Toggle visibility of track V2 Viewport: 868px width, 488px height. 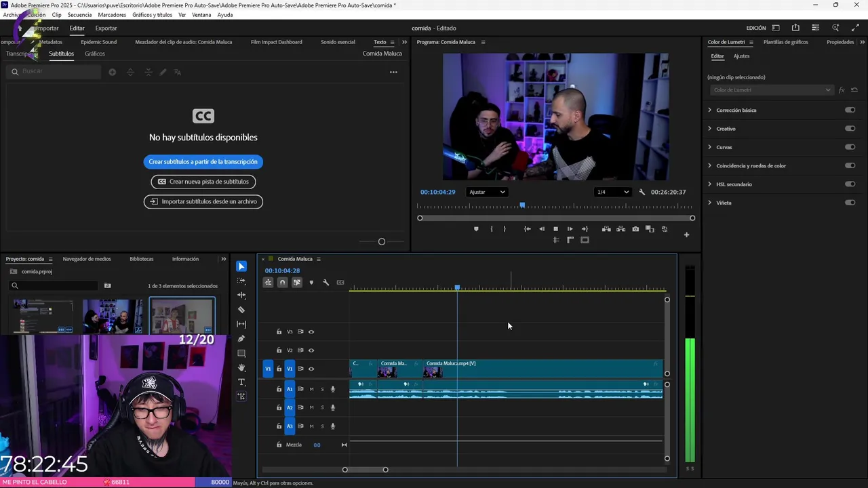(311, 350)
